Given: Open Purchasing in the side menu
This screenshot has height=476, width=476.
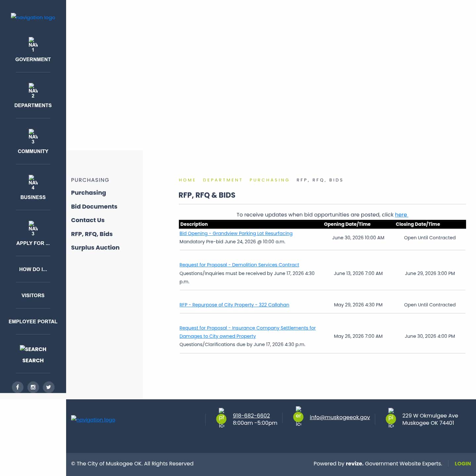Looking at the screenshot, I should click(89, 193).
